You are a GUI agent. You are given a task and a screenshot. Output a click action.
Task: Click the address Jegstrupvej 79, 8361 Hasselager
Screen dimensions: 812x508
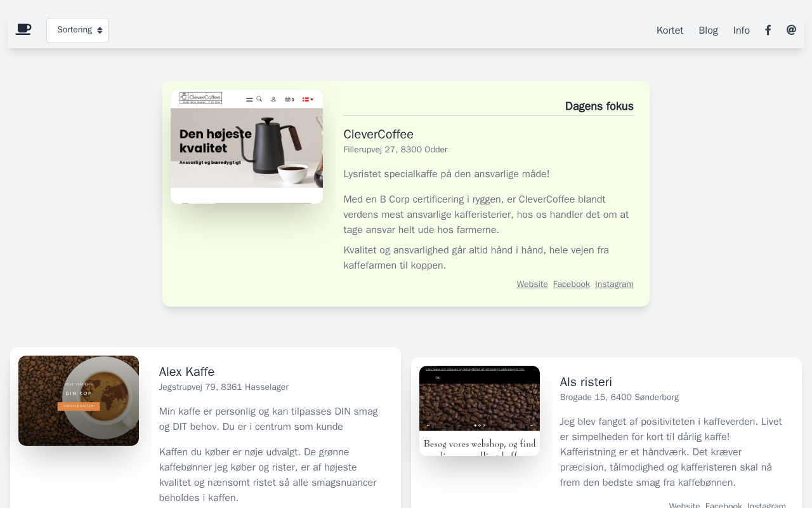point(224,387)
